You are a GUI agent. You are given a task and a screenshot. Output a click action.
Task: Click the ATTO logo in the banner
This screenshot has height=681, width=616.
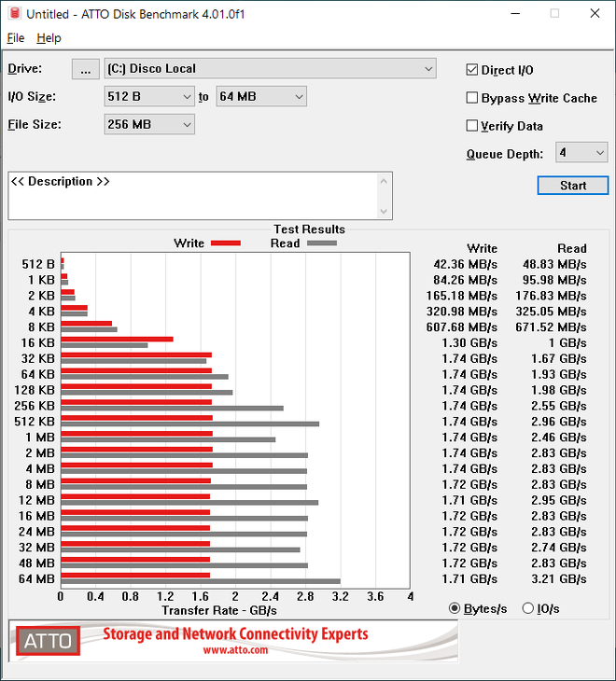49,641
